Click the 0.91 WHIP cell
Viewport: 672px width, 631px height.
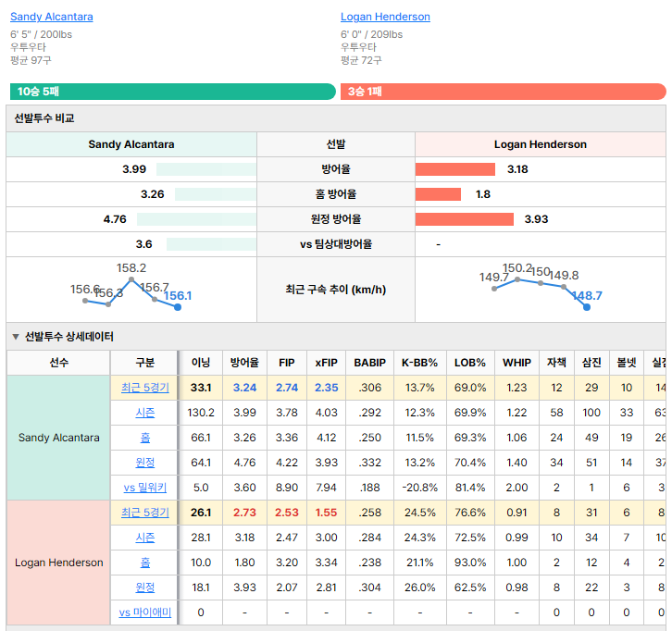pyautogui.click(x=516, y=513)
